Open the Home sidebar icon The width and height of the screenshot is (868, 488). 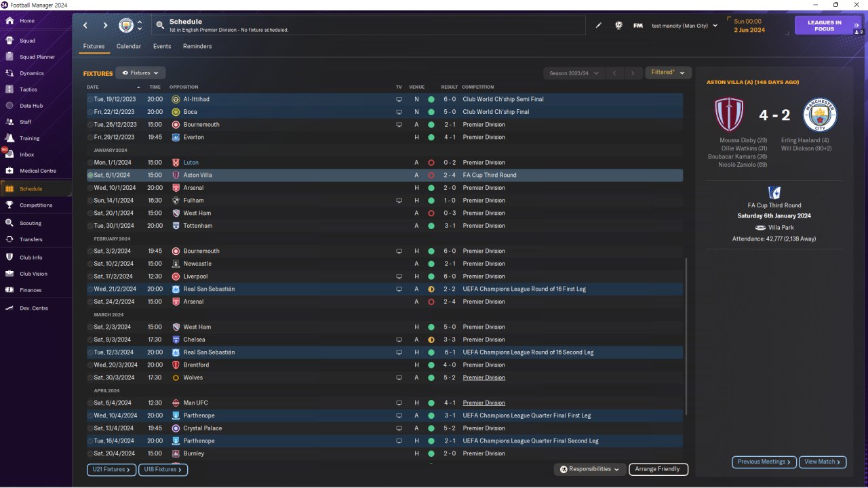coord(9,21)
